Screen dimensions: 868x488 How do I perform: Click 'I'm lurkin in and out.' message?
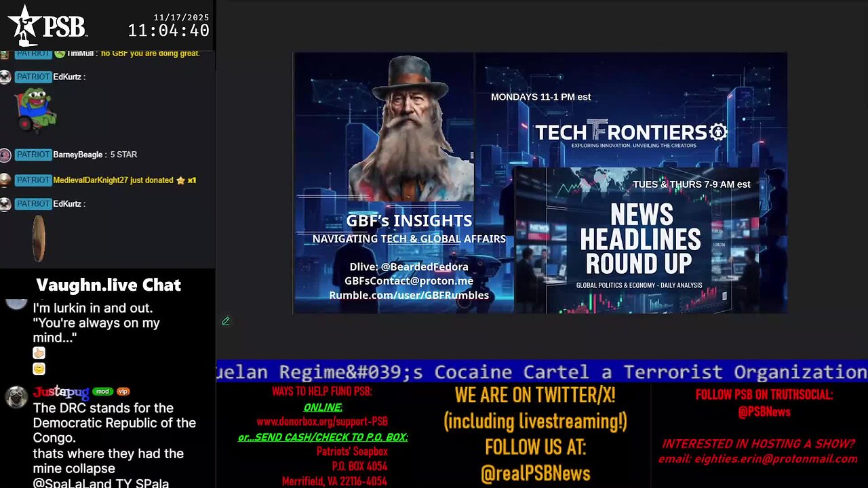pyautogui.click(x=93, y=308)
